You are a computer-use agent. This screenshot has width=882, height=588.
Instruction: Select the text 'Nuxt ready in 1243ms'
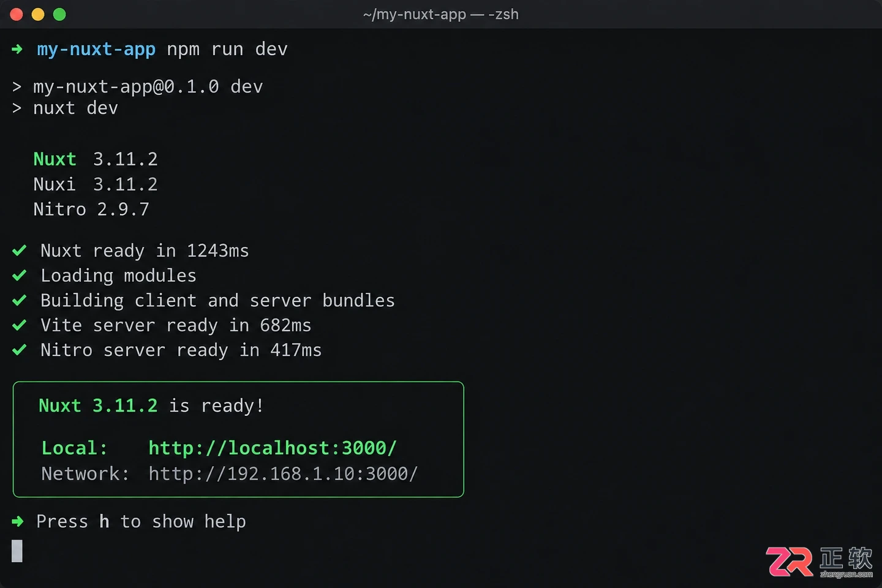click(145, 251)
